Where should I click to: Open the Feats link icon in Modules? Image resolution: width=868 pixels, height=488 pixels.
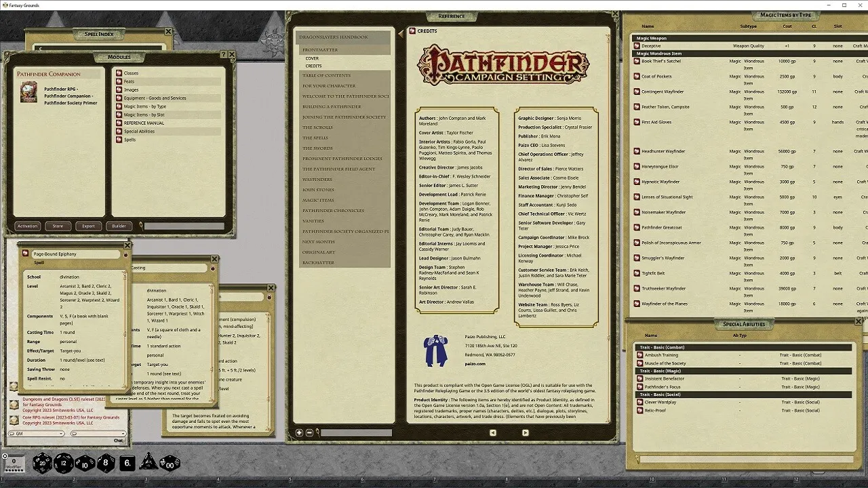click(x=119, y=81)
